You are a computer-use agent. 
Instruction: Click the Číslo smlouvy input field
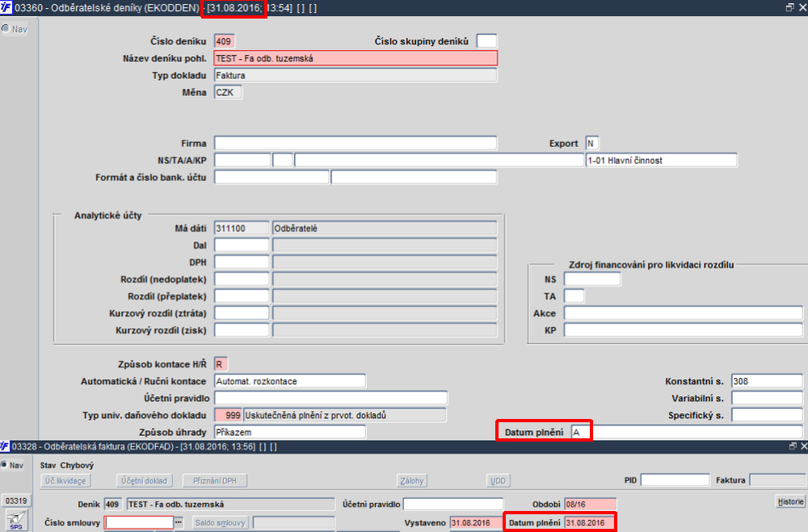139,522
